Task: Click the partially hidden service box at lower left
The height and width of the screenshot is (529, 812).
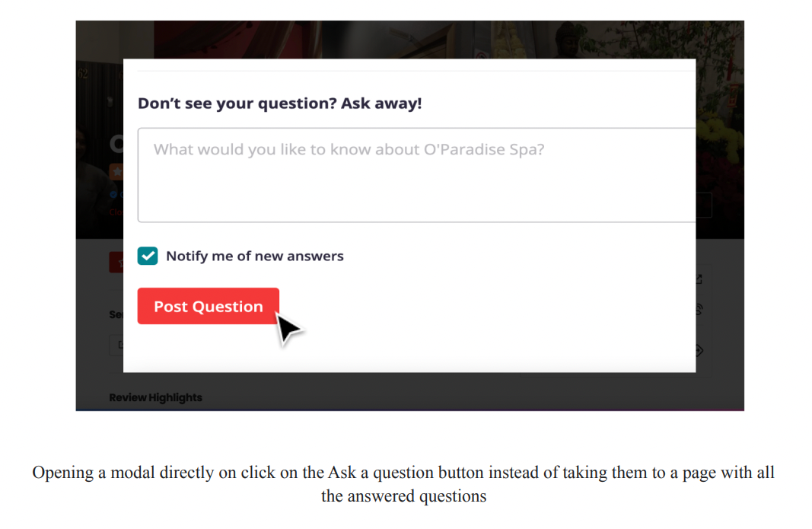Action: (x=116, y=345)
